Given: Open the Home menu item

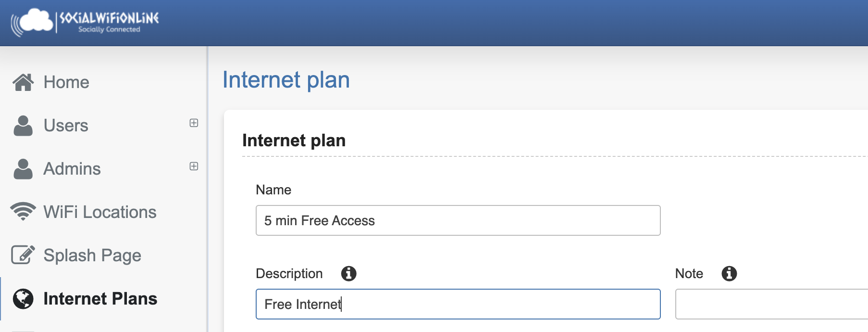Looking at the screenshot, I should [66, 82].
